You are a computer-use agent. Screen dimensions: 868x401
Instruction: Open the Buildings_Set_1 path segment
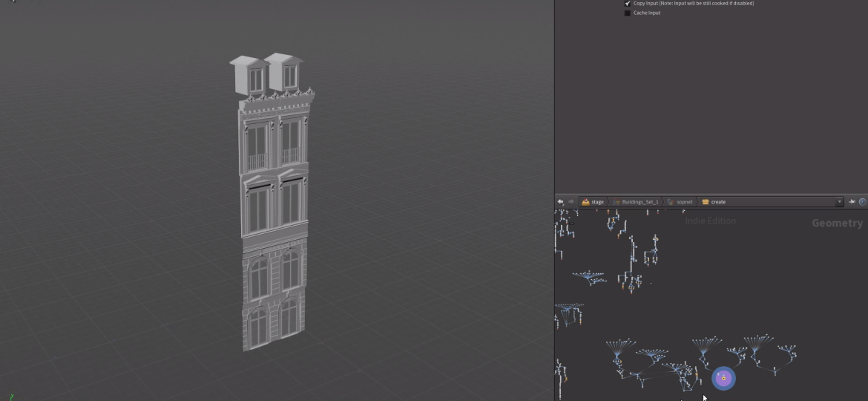[637, 202]
